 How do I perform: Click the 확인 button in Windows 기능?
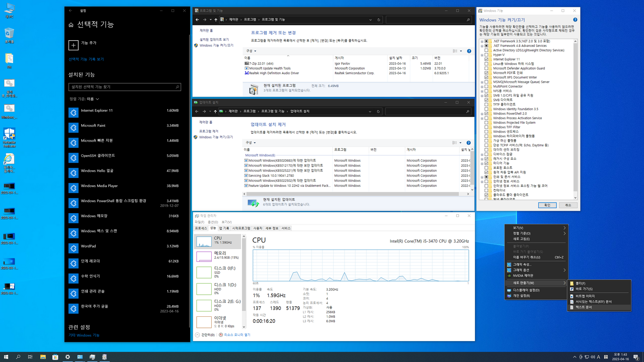click(547, 205)
